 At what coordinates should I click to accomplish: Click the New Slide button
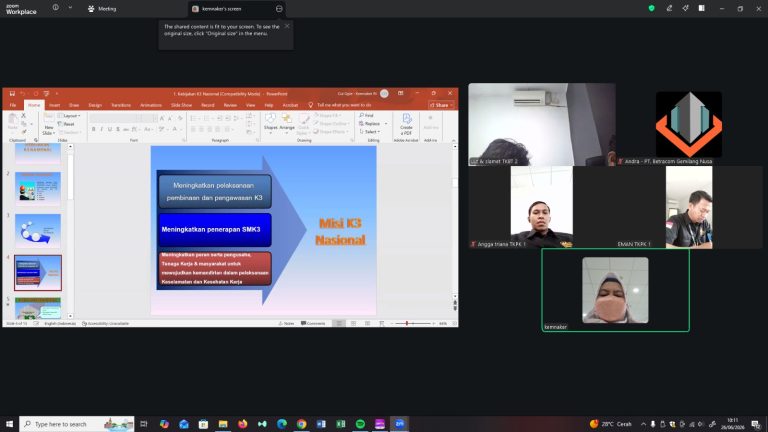(x=48, y=124)
